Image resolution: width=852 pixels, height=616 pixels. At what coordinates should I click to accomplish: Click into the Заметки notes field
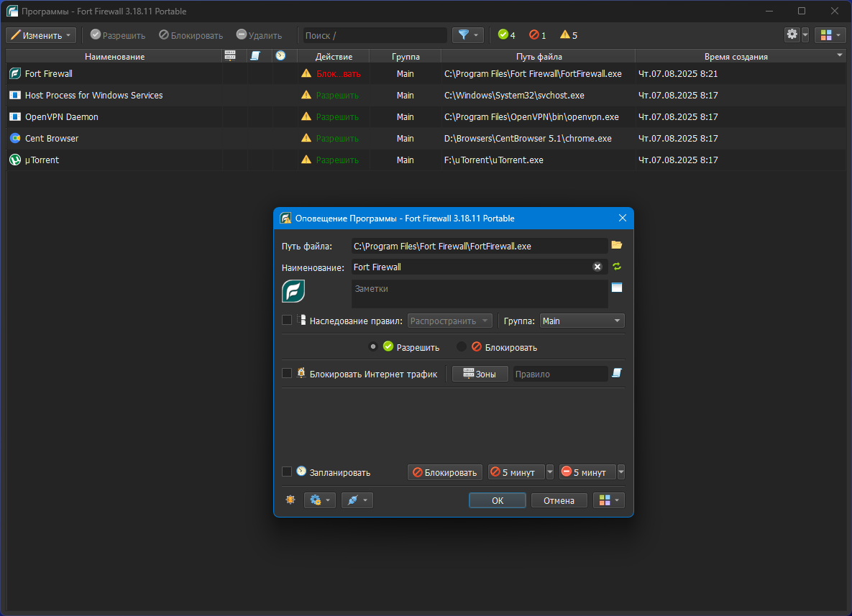(480, 294)
